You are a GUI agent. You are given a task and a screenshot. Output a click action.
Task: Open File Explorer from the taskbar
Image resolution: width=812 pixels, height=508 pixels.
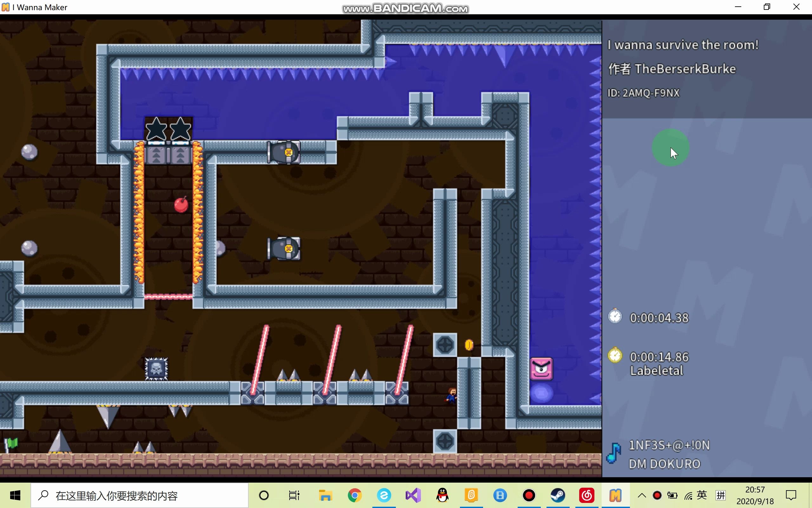pos(325,495)
